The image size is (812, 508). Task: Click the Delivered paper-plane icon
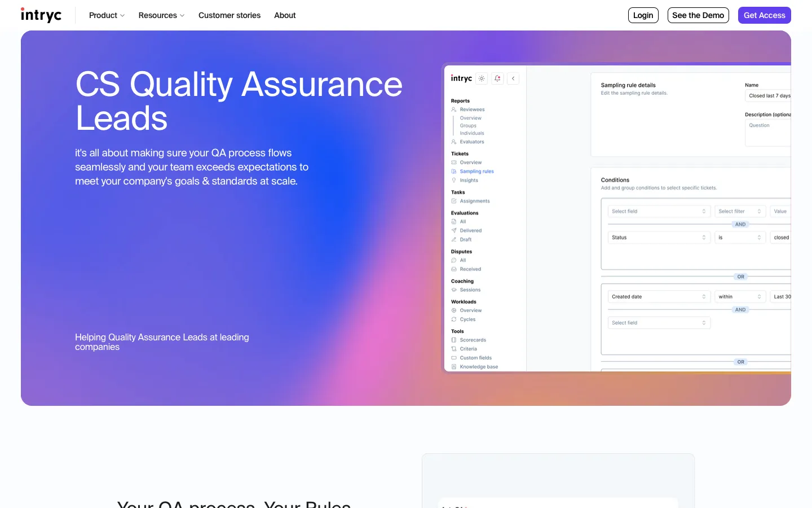click(x=454, y=231)
